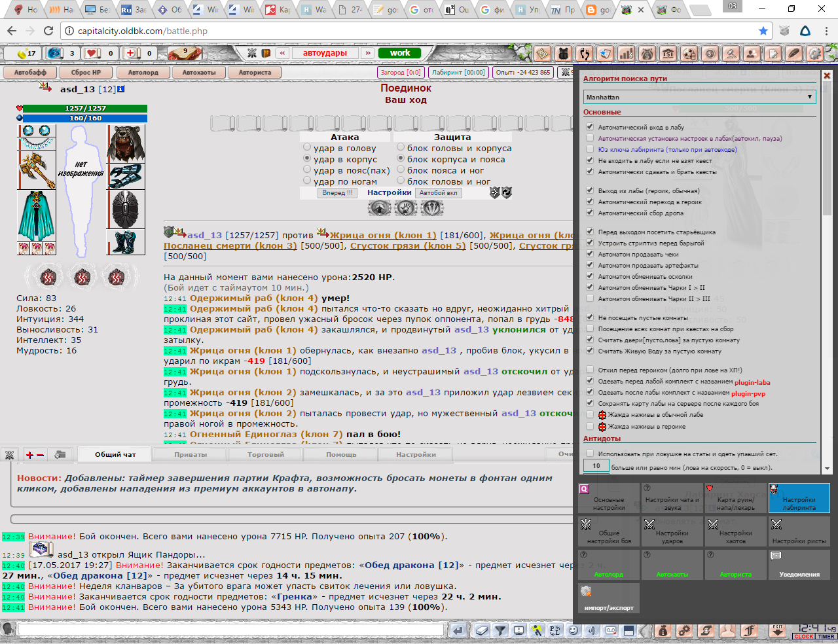Click the 'Автобой вкл' button
The image size is (838, 644).
point(439,193)
